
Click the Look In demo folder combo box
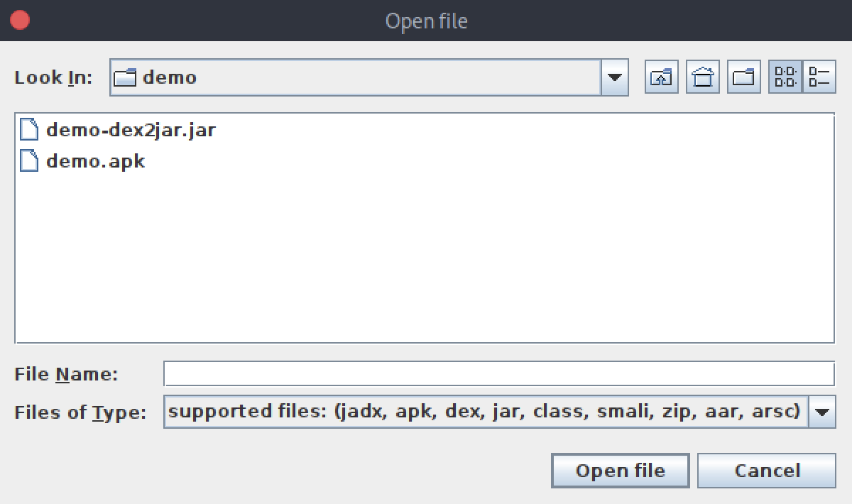point(368,77)
